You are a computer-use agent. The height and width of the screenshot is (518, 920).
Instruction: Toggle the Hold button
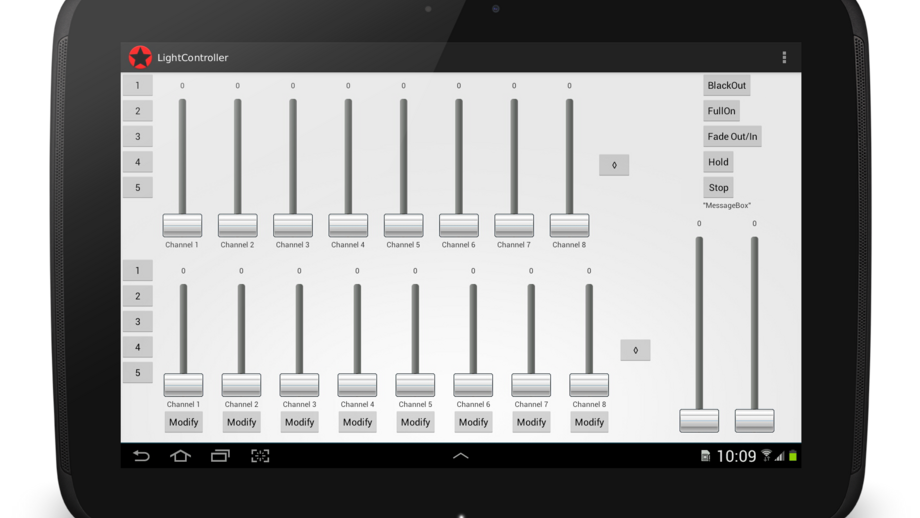click(718, 162)
